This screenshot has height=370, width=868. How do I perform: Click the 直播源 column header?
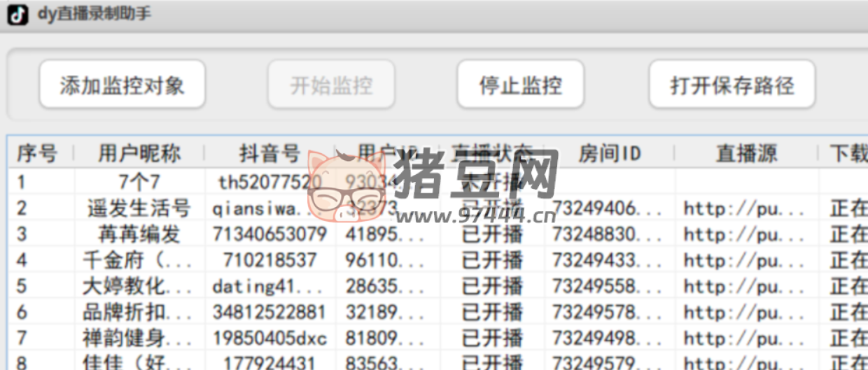745,153
